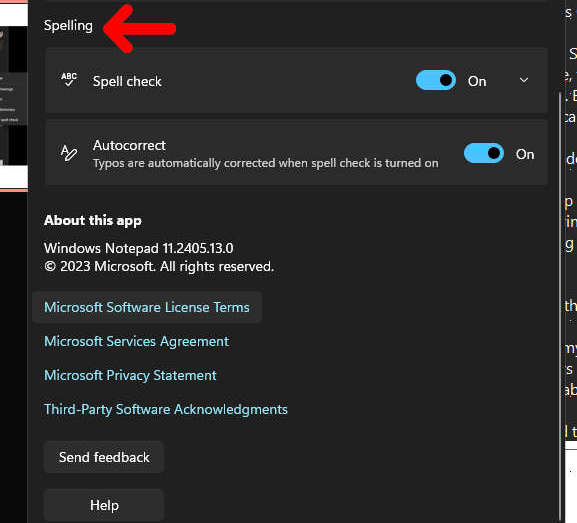Open Microsoft Software License Terms link

pyautogui.click(x=147, y=307)
